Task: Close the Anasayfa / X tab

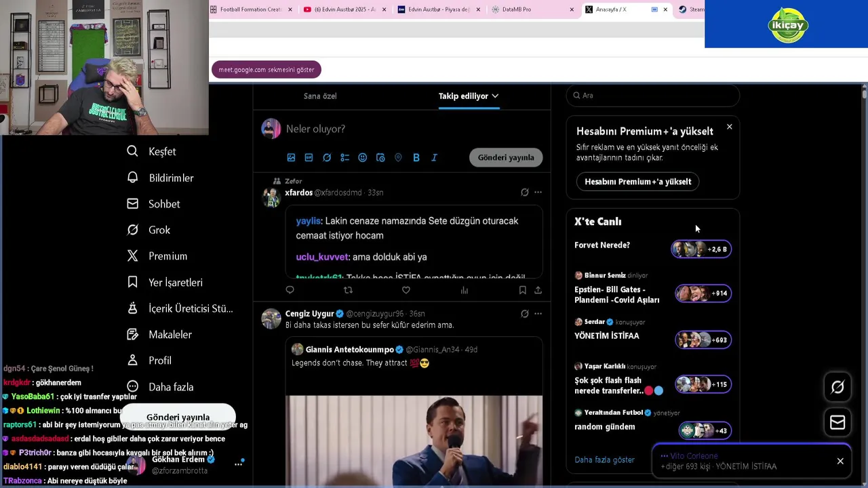Action: [x=665, y=9]
